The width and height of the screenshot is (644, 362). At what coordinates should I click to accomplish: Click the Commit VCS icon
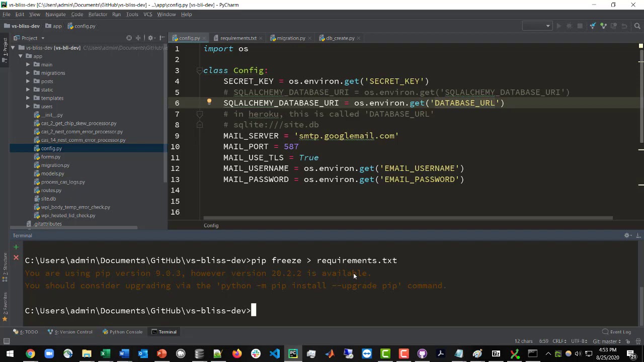pos(603,26)
